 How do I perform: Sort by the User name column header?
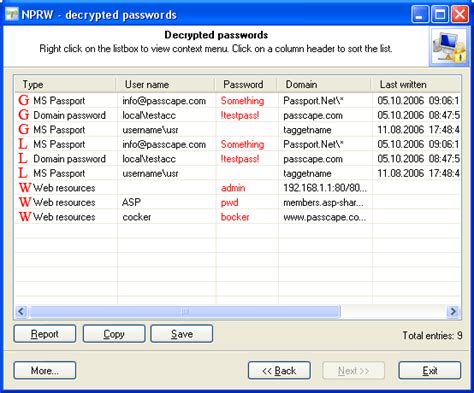(x=165, y=84)
